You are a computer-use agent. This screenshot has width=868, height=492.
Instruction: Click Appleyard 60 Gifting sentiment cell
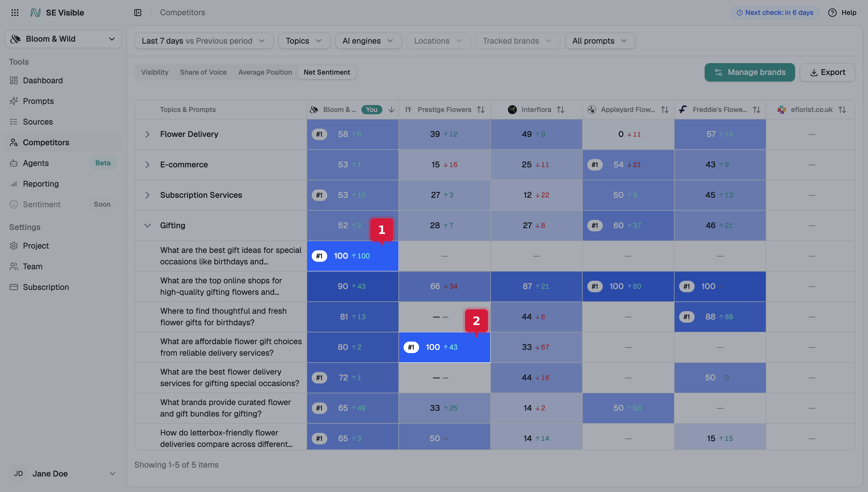pyautogui.click(x=628, y=225)
